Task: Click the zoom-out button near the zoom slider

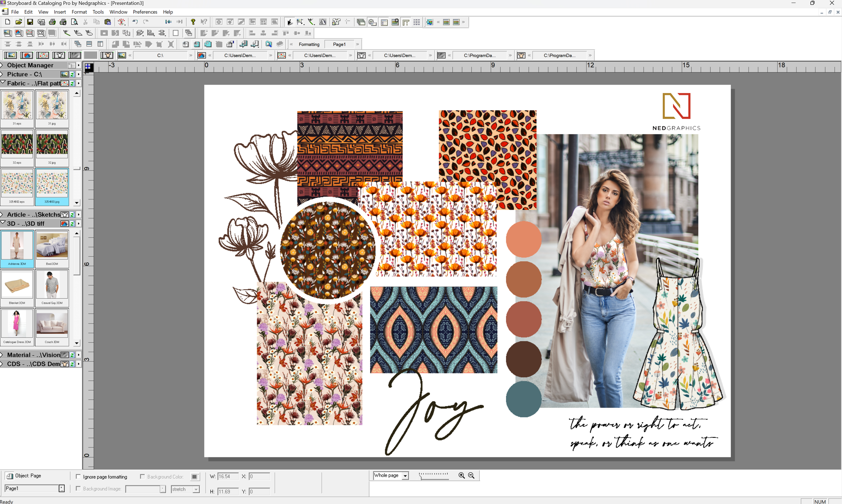Action: tap(471, 475)
